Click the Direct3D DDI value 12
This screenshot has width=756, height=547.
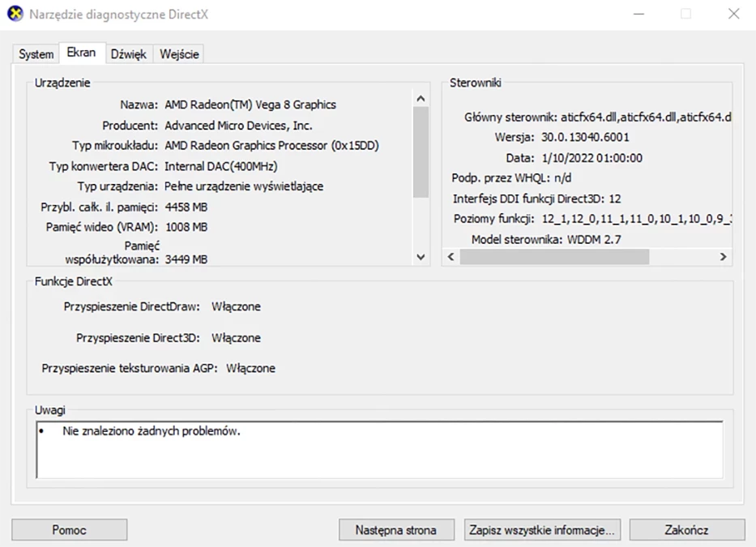(x=615, y=199)
